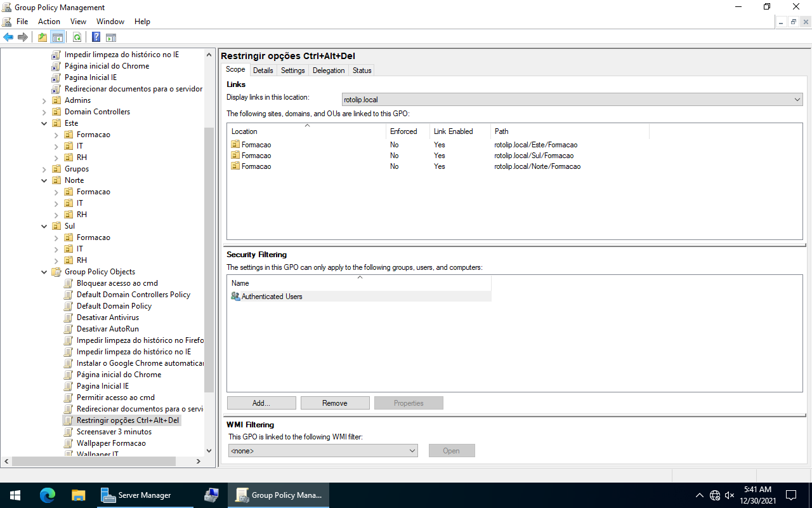
Task: Collapse the Este organizational unit
Action: click(x=44, y=123)
